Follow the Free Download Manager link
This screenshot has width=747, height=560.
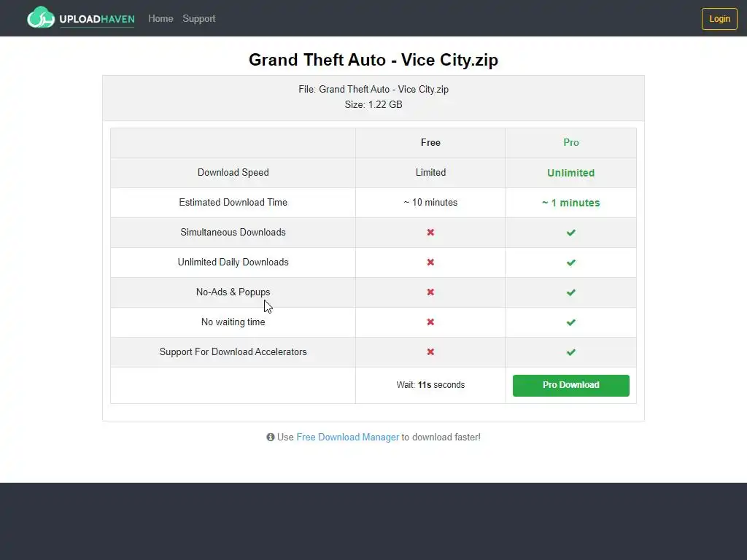pyautogui.click(x=347, y=437)
